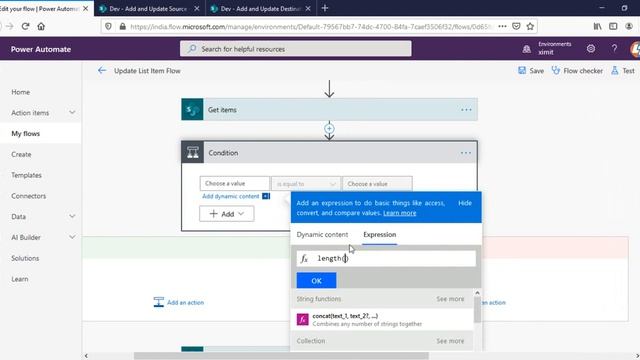Switch to Dev - Add and Update Destination tab
The image size is (640, 360).
(260, 8)
